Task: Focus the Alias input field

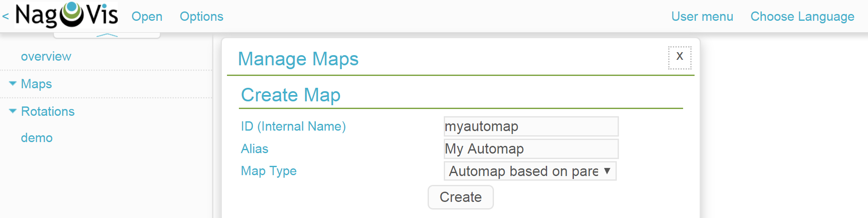Action: coord(531,149)
